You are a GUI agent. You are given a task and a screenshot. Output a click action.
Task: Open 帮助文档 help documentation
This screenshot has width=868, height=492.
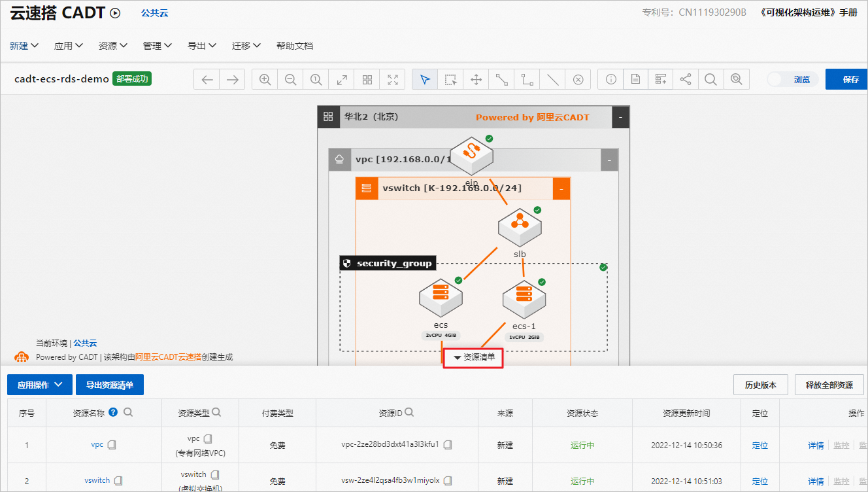295,46
